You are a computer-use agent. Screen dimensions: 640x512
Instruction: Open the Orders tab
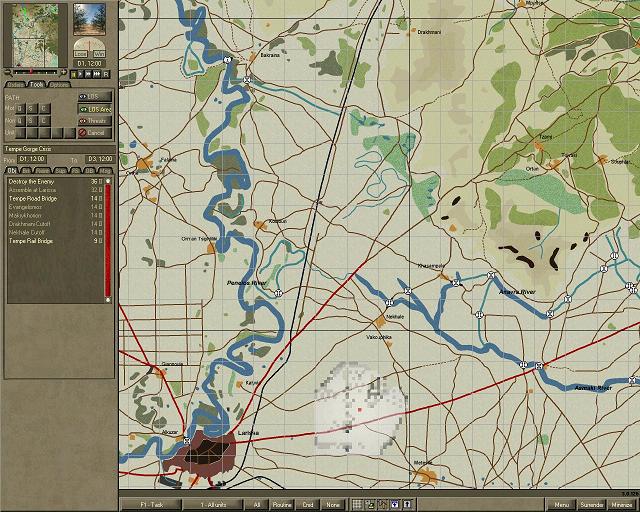(x=16, y=85)
